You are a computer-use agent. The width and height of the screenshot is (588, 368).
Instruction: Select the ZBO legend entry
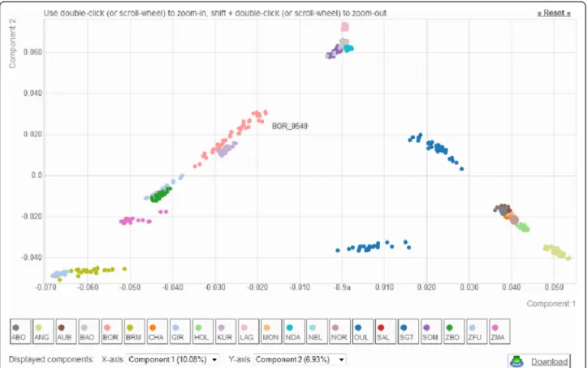pyautogui.click(x=454, y=331)
